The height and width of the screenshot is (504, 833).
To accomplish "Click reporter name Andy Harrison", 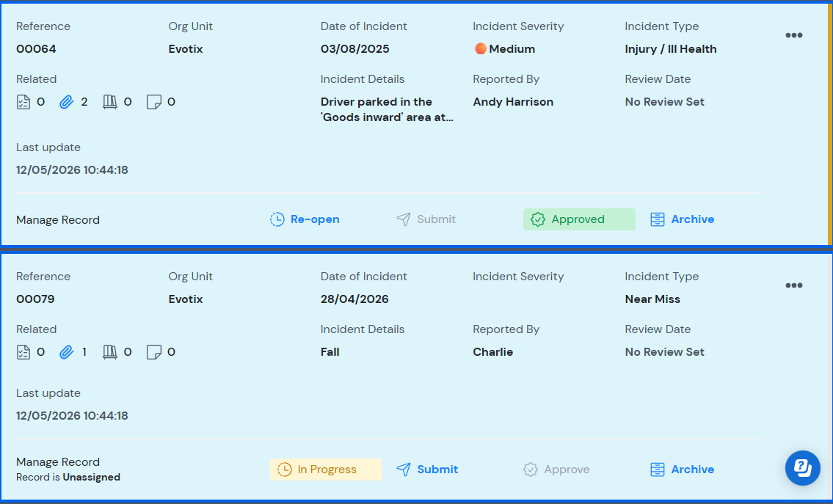I will (x=513, y=102).
